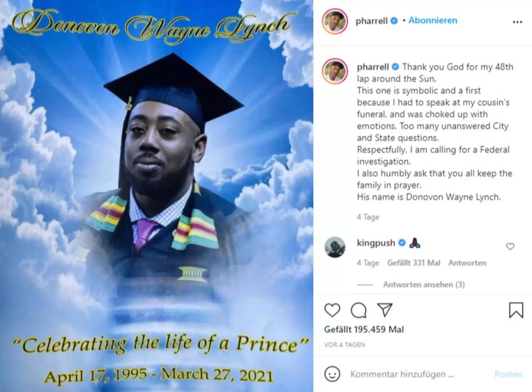Viewport: 532px width, 392px height.
Task: Click the verified badge next to the header pharrell name
Action: tap(394, 21)
